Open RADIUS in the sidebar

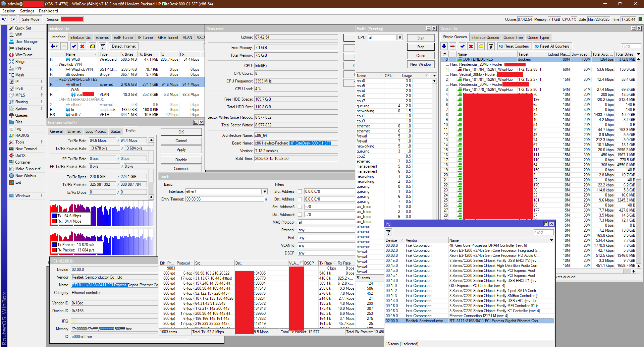pos(22,135)
